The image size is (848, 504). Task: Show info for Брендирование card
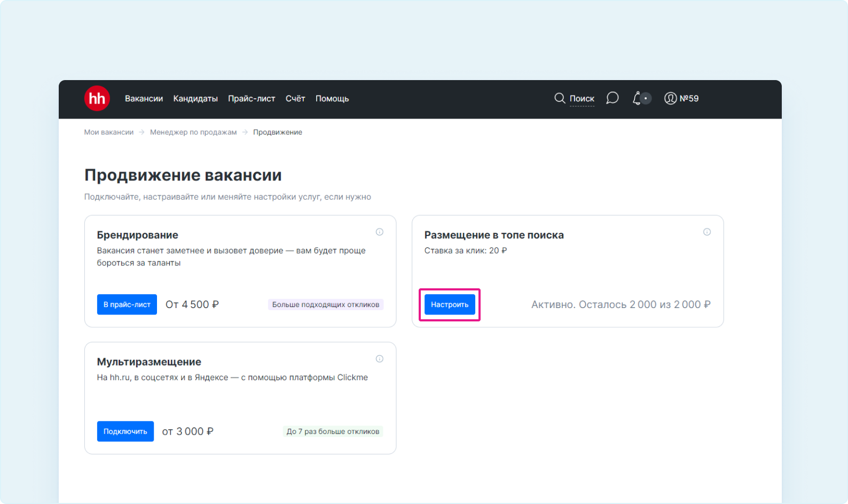pos(380,232)
